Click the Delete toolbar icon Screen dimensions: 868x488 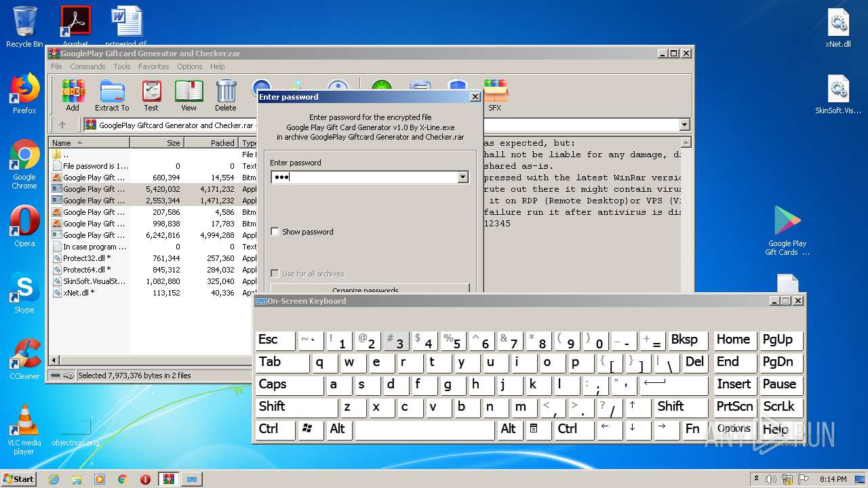226,95
